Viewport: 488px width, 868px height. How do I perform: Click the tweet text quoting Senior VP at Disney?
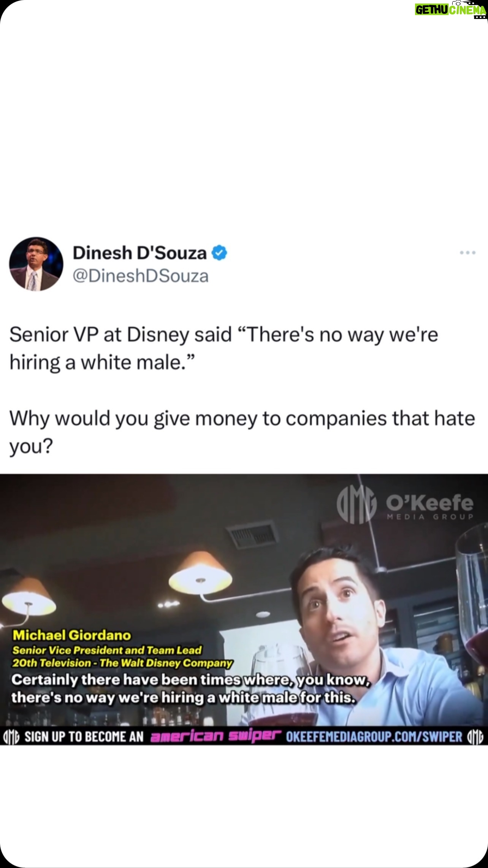[x=224, y=348]
